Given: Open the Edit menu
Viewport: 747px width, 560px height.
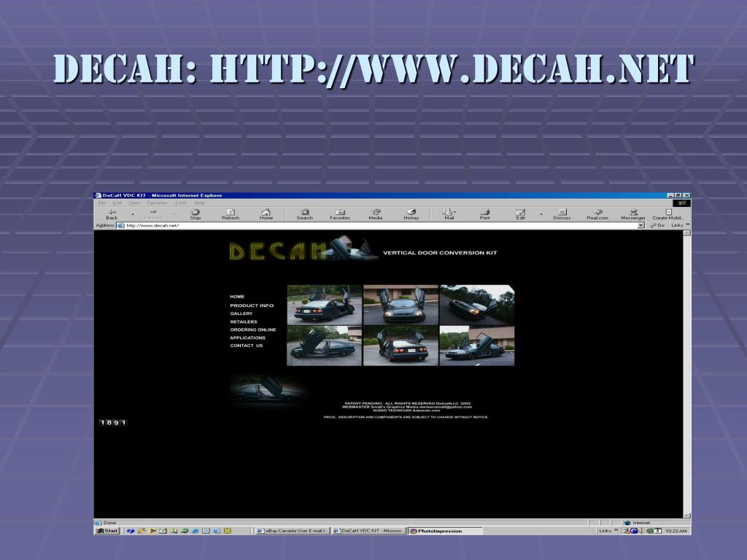Looking at the screenshot, I should click(117, 203).
